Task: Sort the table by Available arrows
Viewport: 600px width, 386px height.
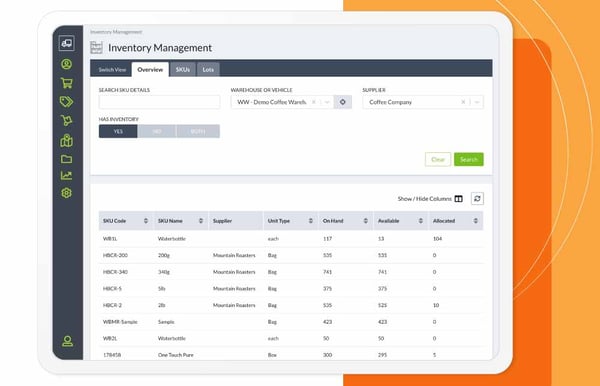Action: [421, 221]
